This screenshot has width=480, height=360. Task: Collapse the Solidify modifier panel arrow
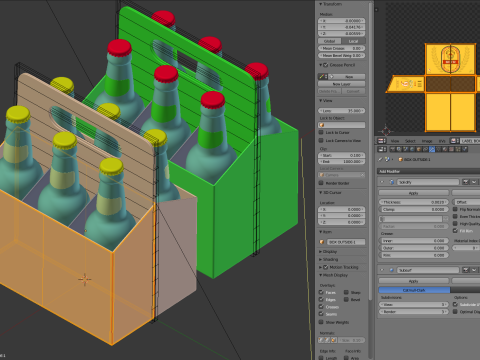pos(382,182)
